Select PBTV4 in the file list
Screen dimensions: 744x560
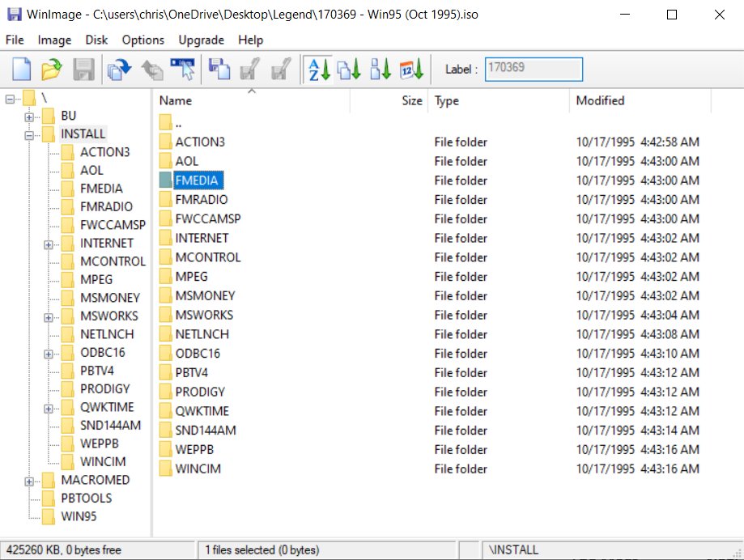192,373
